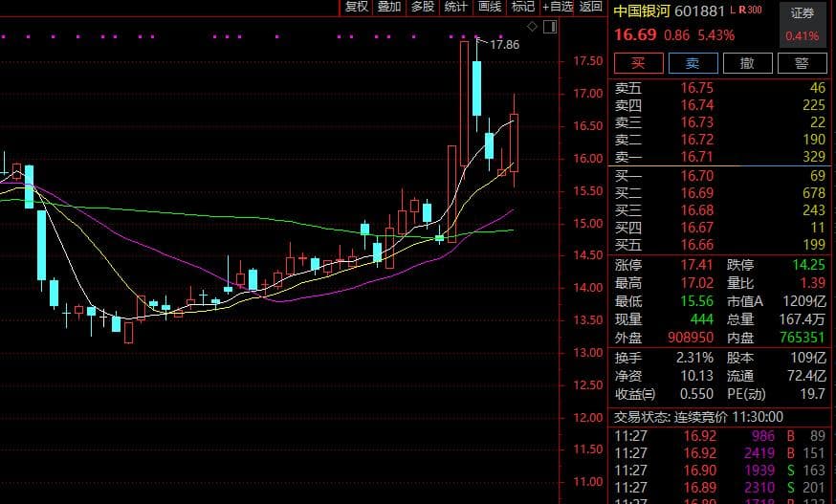836x504 pixels.
Task: Select the 买五 price 16.66
Action: tap(697, 245)
